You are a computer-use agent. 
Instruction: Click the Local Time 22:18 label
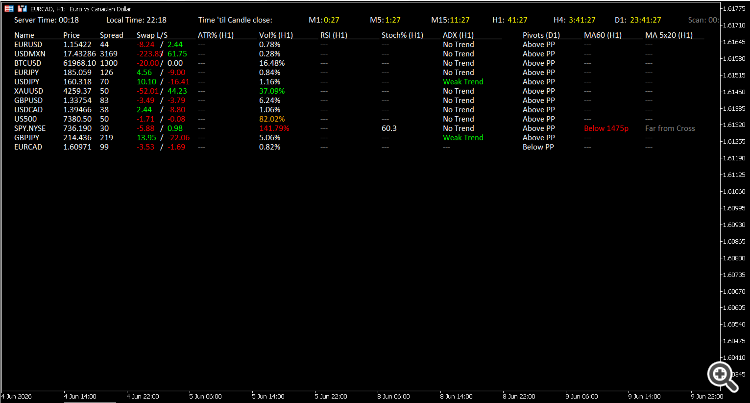pos(136,20)
